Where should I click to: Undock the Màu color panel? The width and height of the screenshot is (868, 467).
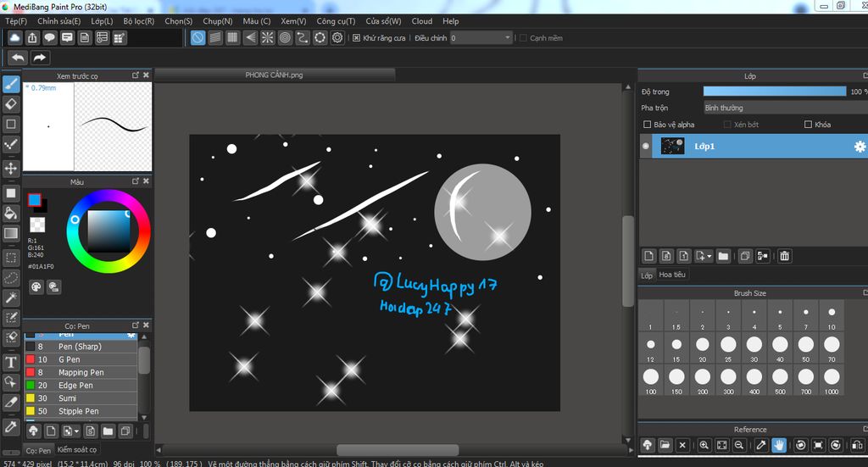136,181
